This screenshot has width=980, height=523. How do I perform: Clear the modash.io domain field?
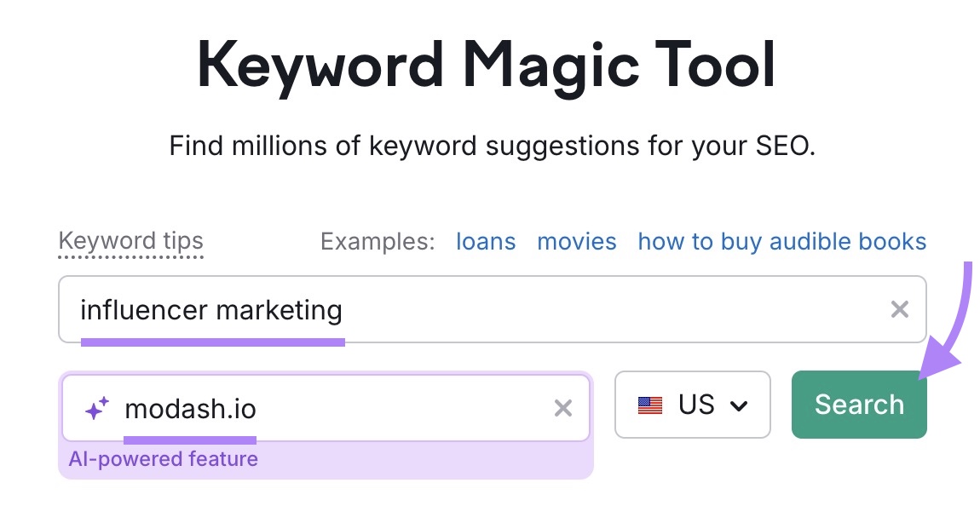pyautogui.click(x=563, y=408)
